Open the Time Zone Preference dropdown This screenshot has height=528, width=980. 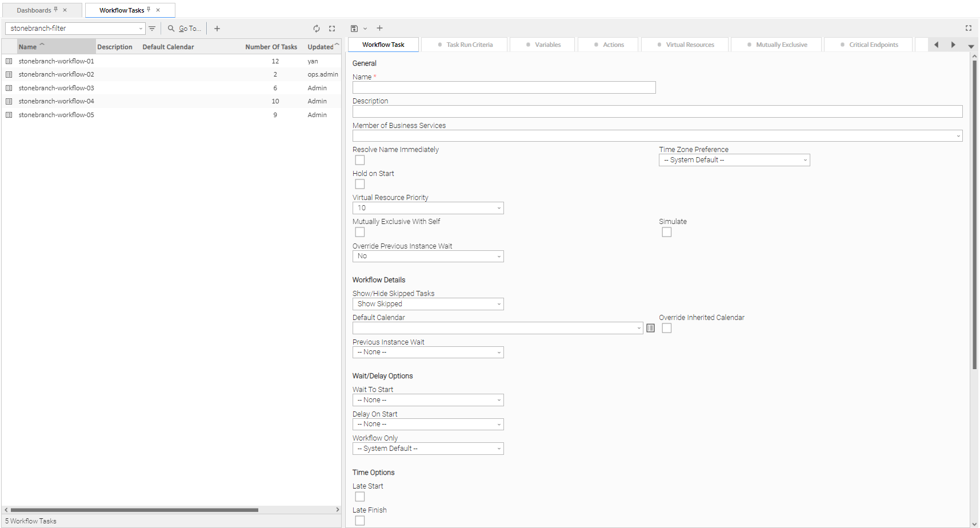(734, 160)
